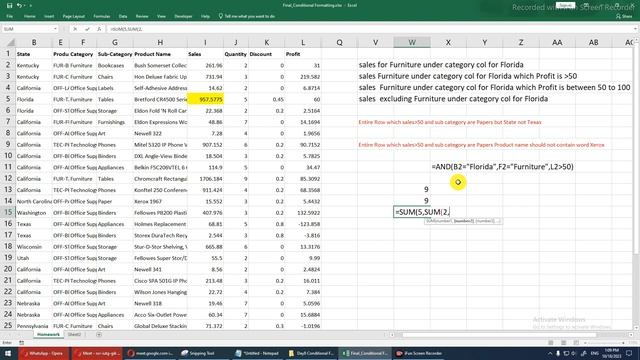
Task: Switch to Page Layout view icon
Action: tap(563, 343)
